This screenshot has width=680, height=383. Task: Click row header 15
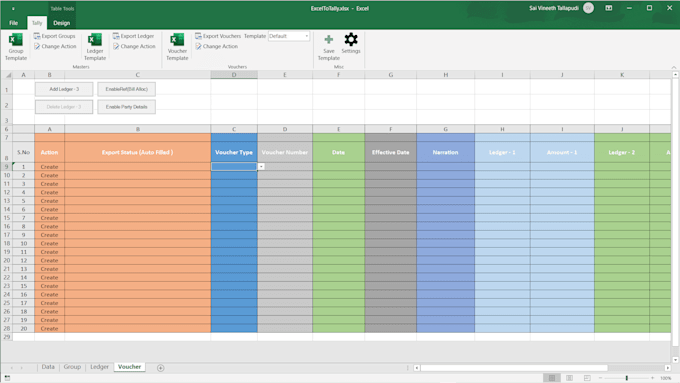(x=7, y=218)
